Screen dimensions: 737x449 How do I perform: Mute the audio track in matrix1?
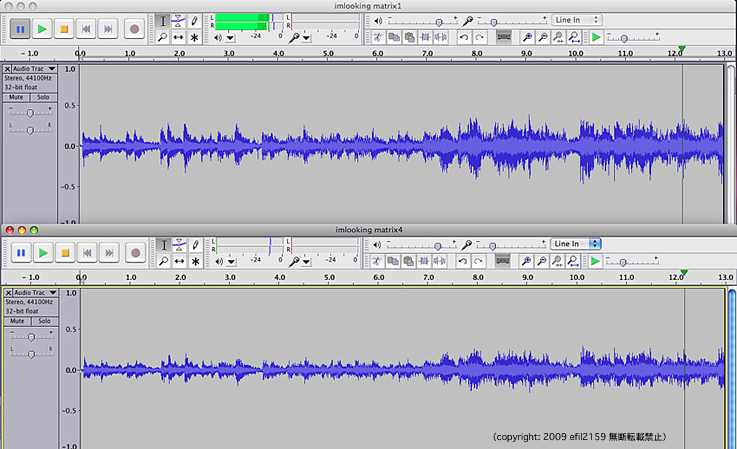[x=16, y=97]
